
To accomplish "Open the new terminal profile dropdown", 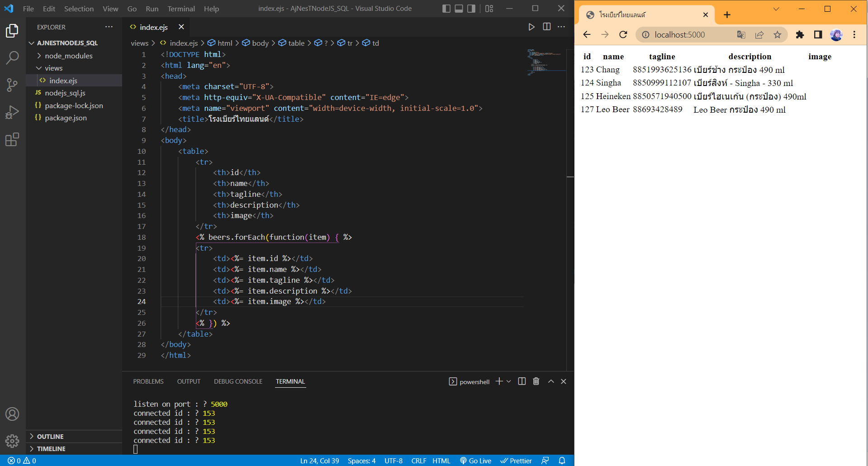I will pos(509,381).
